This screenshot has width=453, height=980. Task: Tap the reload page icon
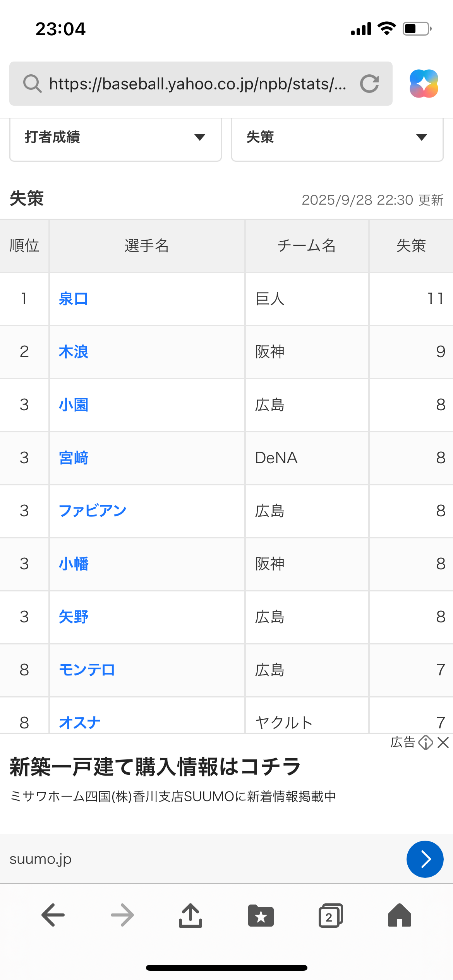click(369, 84)
